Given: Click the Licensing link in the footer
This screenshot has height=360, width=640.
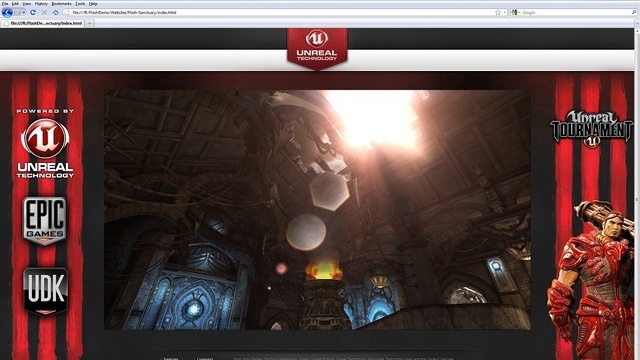Looking at the screenshot, I should (x=204, y=358).
